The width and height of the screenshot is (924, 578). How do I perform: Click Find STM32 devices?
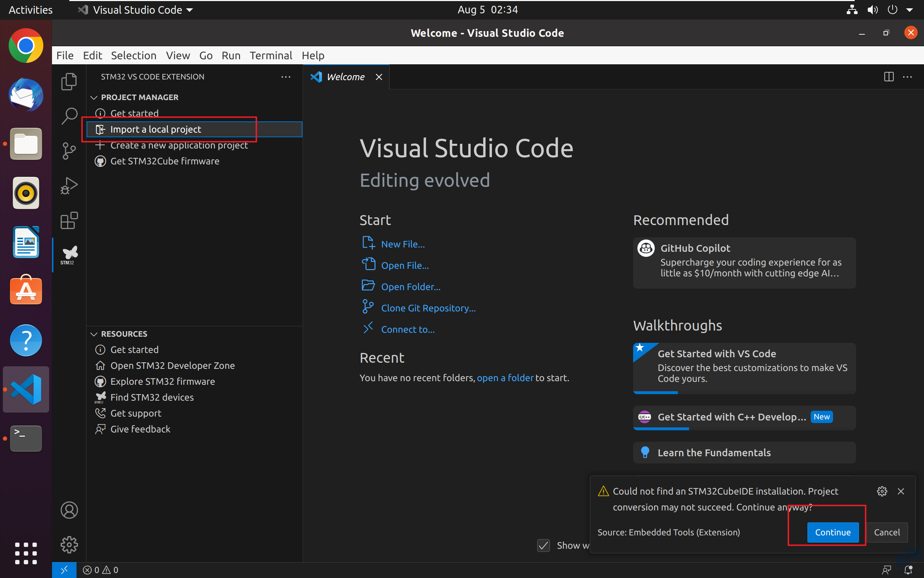click(194, 398)
